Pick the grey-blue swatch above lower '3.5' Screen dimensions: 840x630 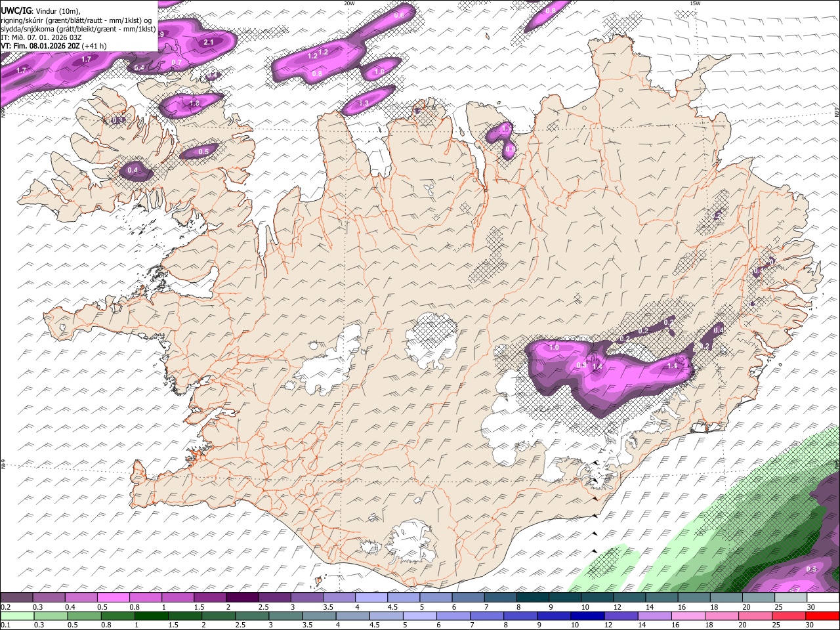click(x=319, y=616)
